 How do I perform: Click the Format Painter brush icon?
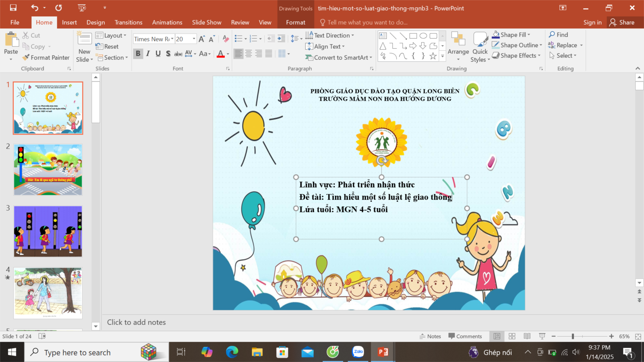click(x=26, y=58)
